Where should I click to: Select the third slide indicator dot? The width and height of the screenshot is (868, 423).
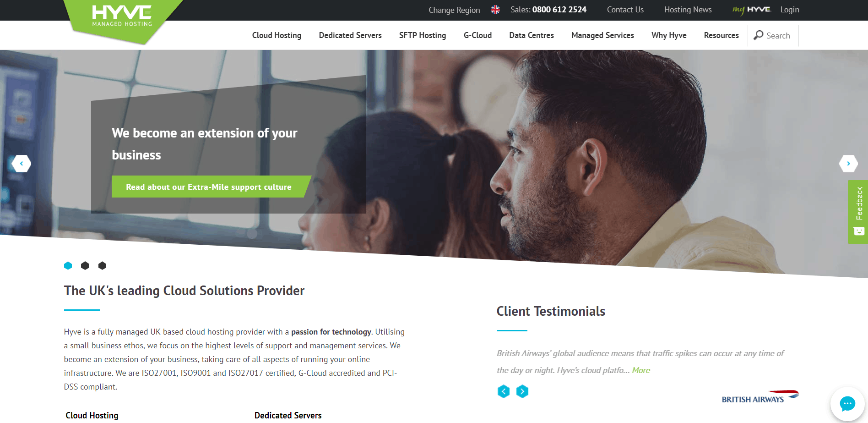[x=103, y=265]
